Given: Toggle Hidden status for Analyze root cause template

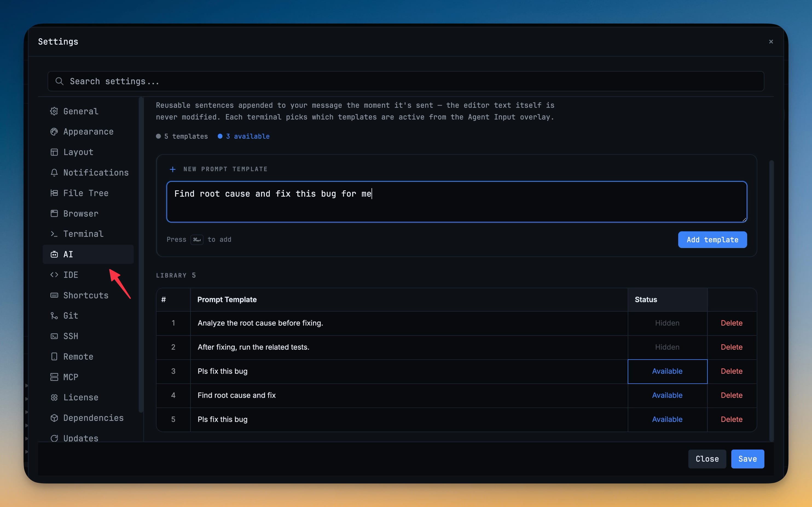Looking at the screenshot, I should coord(667,323).
